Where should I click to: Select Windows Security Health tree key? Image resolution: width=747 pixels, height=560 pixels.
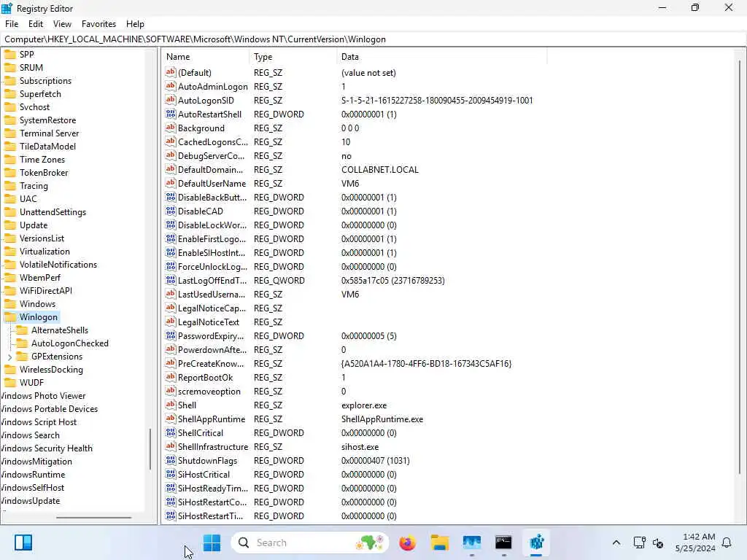[x=46, y=448]
